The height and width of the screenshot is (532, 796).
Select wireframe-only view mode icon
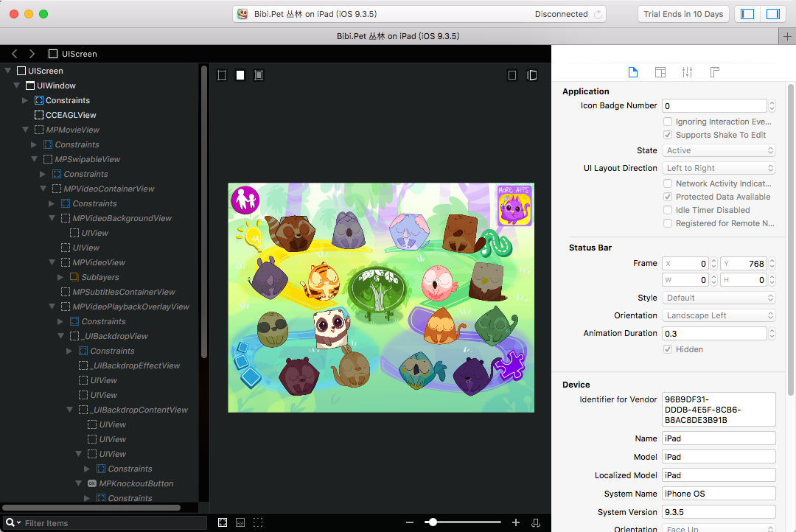(x=222, y=75)
